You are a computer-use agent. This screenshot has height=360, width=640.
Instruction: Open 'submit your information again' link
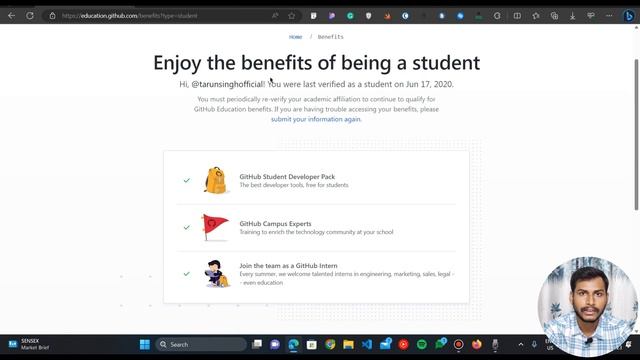(x=316, y=119)
